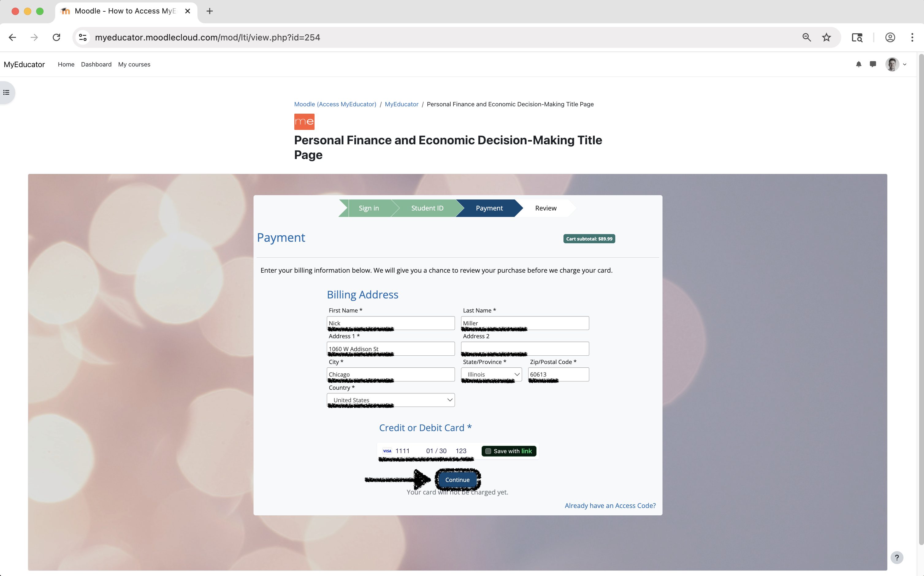Open the course index drawer icon
The width and height of the screenshot is (924, 576).
[x=6, y=93]
